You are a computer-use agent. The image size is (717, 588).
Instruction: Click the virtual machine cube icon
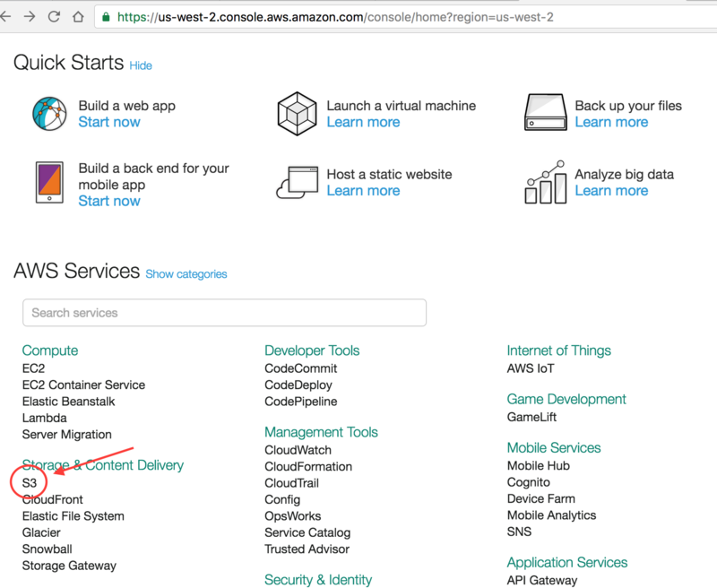point(298,114)
